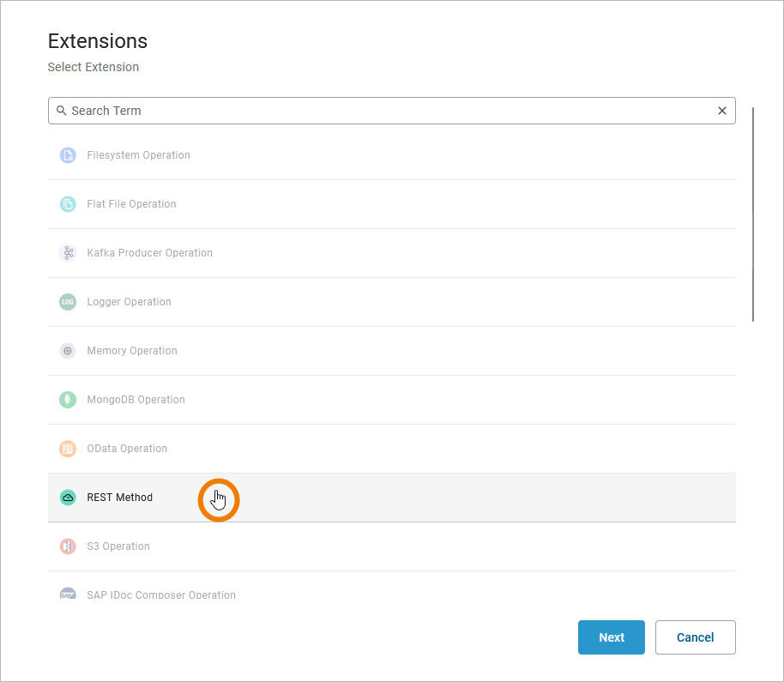The width and height of the screenshot is (784, 682).
Task: Select the Logger Operation list entry
Action: tap(129, 302)
